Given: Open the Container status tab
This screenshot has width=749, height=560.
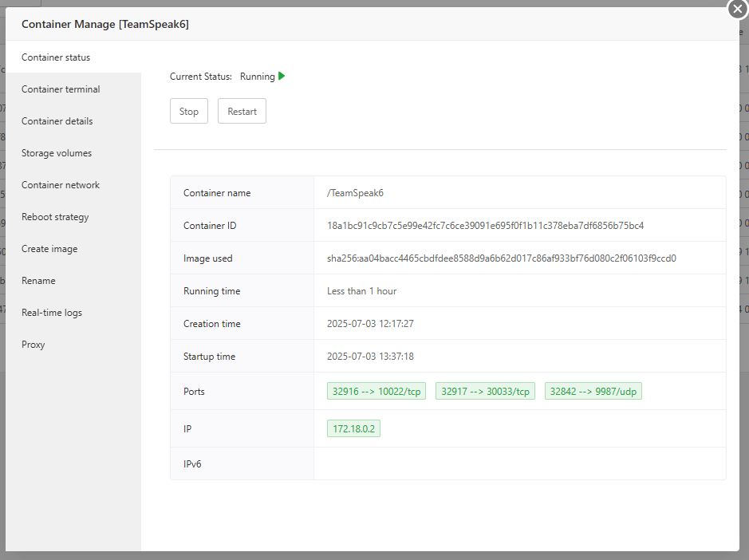Looking at the screenshot, I should click(73, 57).
